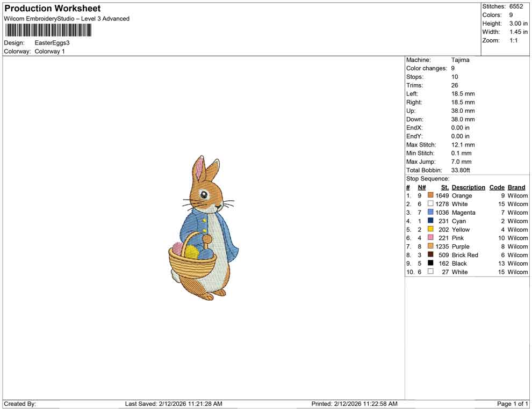The height and width of the screenshot is (409, 532).
Task: Click the Trims value 26
Action: pyautogui.click(x=455, y=85)
